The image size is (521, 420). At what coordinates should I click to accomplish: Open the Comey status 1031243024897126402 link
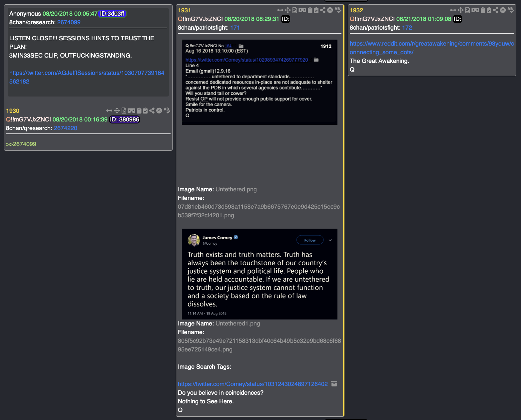(253, 384)
